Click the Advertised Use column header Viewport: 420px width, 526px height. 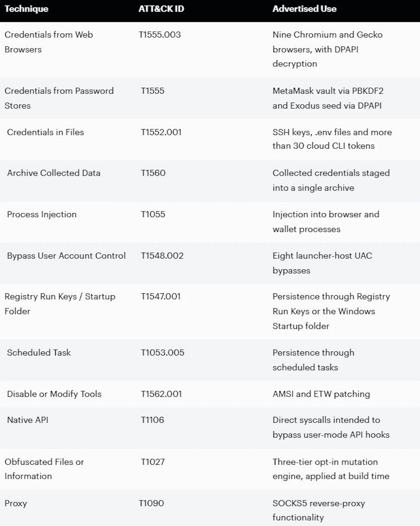coord(304,9)
